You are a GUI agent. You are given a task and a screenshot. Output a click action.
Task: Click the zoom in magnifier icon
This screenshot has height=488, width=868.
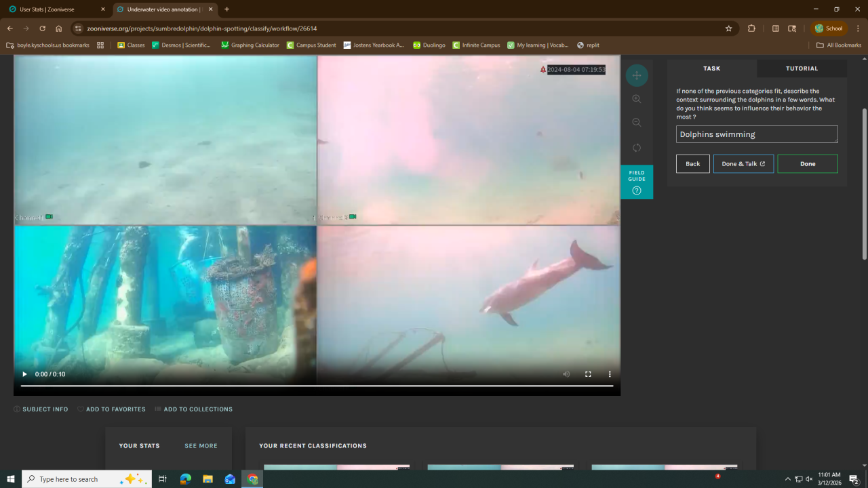click(636, 99)
